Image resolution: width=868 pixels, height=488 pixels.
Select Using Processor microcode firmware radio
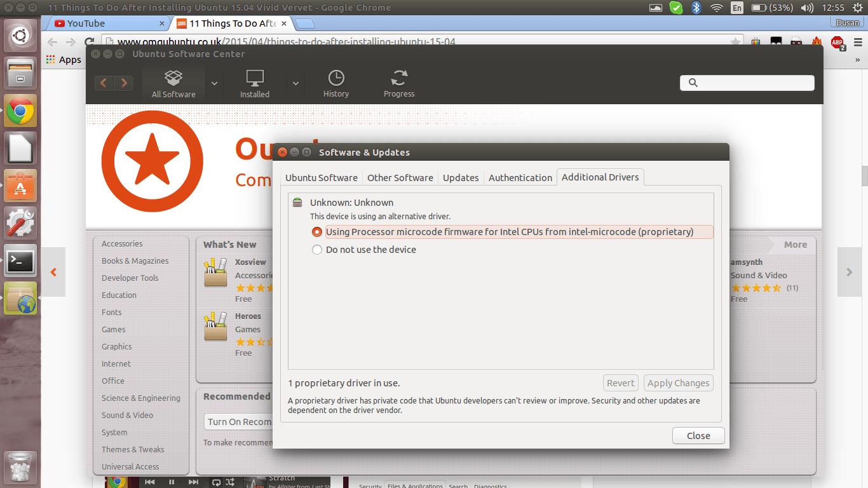click(317, 232)
